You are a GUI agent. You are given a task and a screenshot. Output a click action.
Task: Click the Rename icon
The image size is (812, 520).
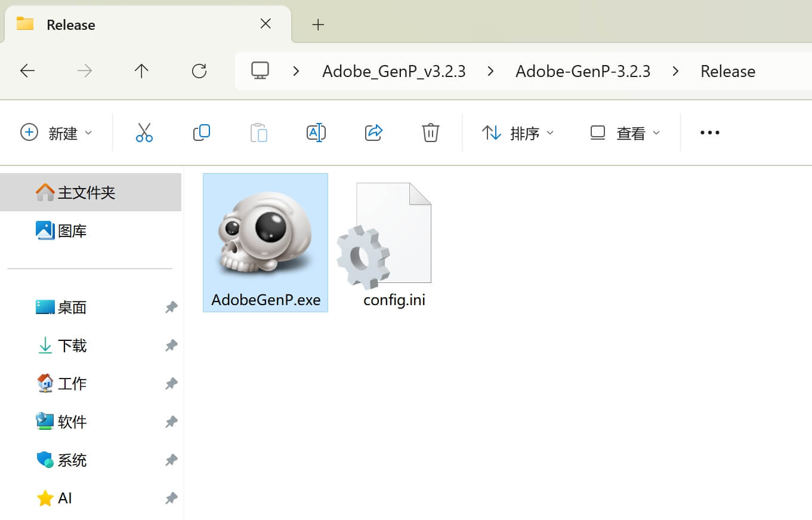(x=316, y=133)
